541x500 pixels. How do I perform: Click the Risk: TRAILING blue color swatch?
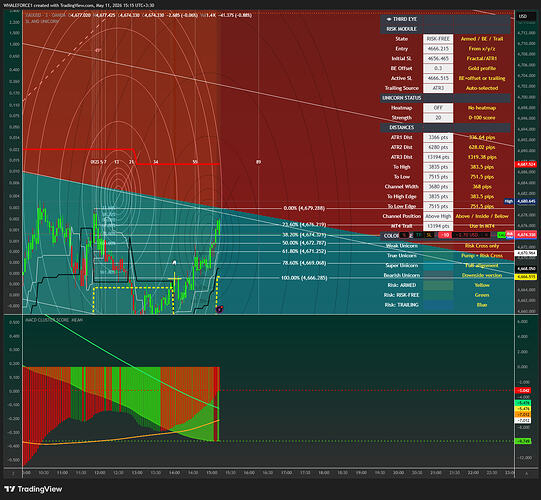tap(438, 305)
